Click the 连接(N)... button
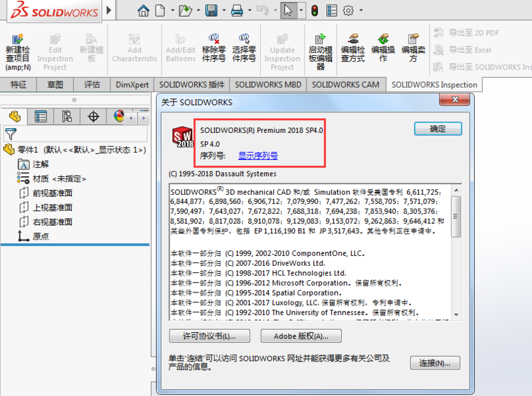 pyautogui.click(x=435, y=363)
